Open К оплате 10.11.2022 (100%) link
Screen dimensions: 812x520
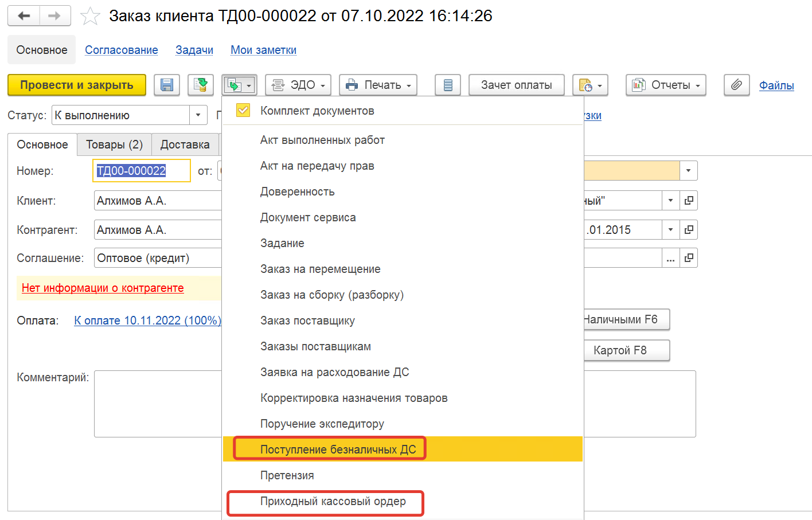tap(147, 320)
